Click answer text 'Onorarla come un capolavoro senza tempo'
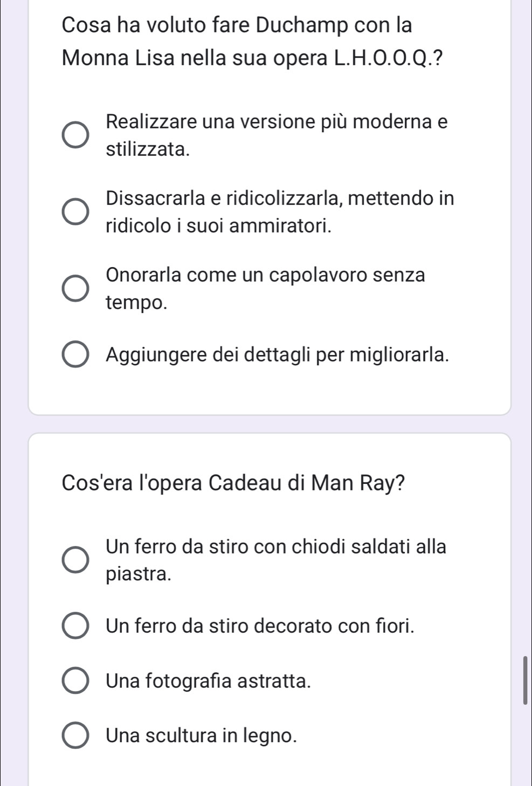The image size is (532, 786). [266, 289]
